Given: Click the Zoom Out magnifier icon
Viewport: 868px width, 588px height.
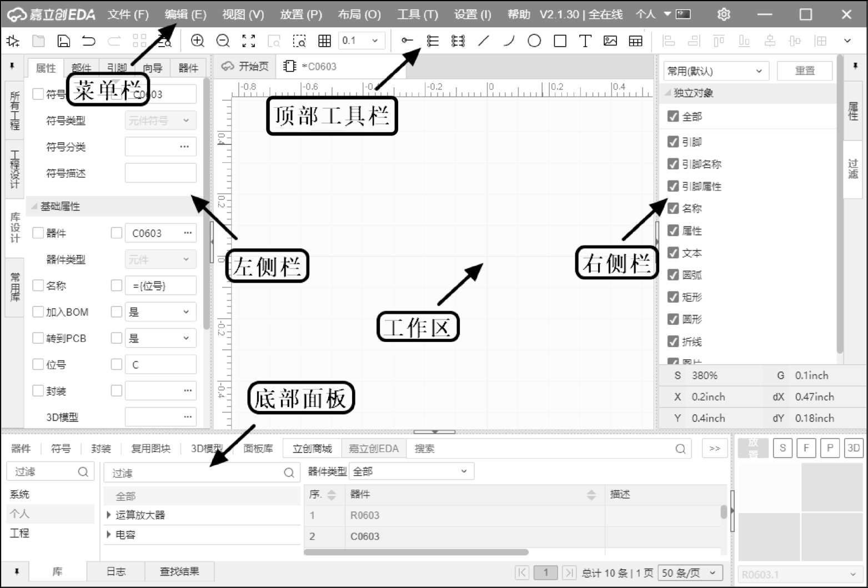Looking at the screenshot, I should pos(223,41).
